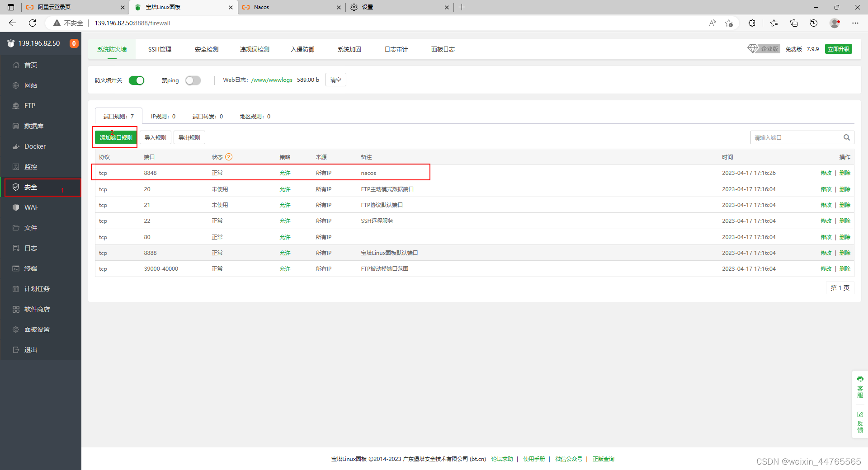
Task: Click the status help question mark icon
Action: (x=229, y=157)
